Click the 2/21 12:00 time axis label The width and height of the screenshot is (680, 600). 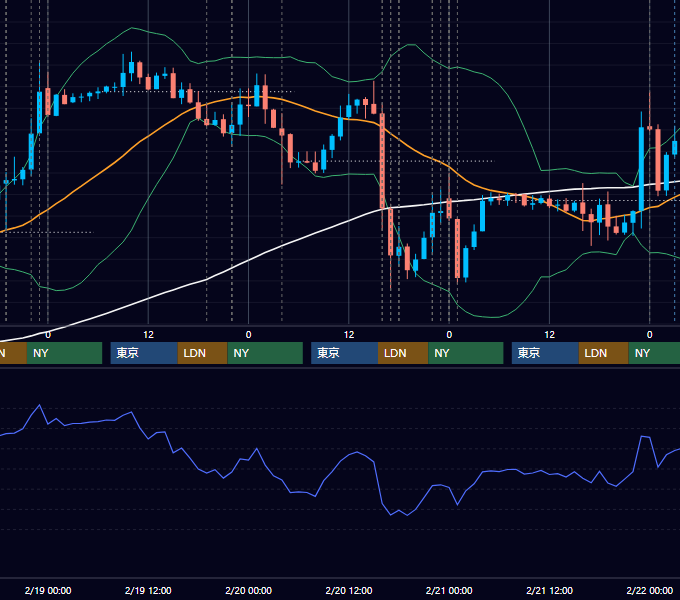pos(549,590)
